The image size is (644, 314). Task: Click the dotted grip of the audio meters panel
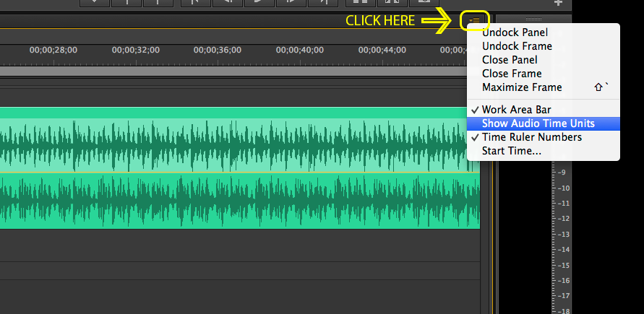[533, 19]
